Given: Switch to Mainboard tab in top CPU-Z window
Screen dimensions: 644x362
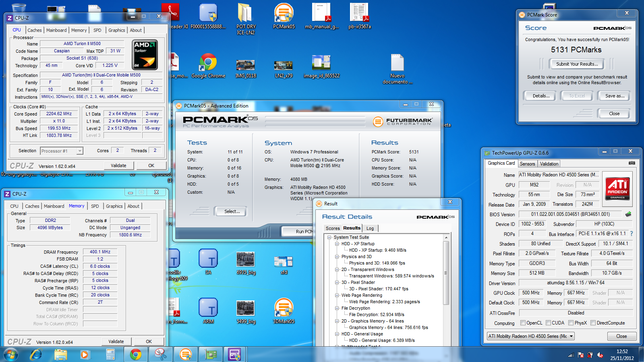Looking at the screenshot, I should pos(56,30).
